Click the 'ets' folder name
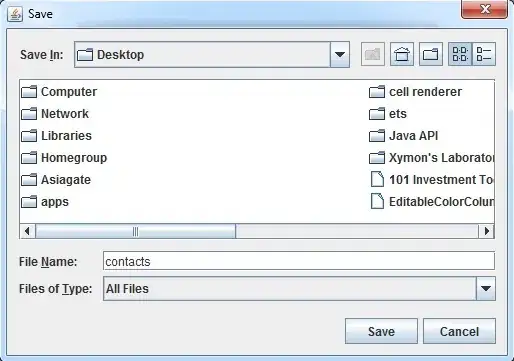514x361 pixels. [x=398, y=114]
